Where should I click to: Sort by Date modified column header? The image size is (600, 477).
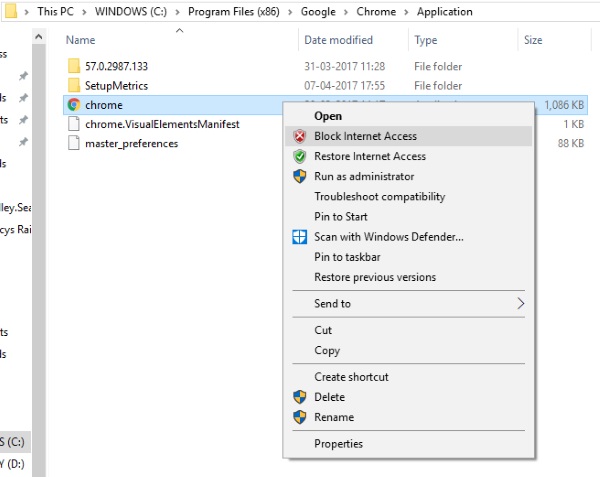tap(338, 40)
